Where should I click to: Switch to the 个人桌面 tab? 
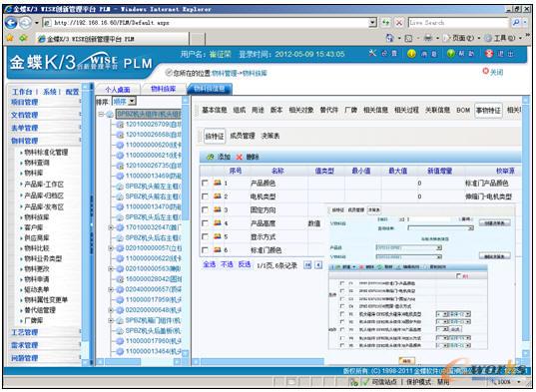(x=118, y=90)
